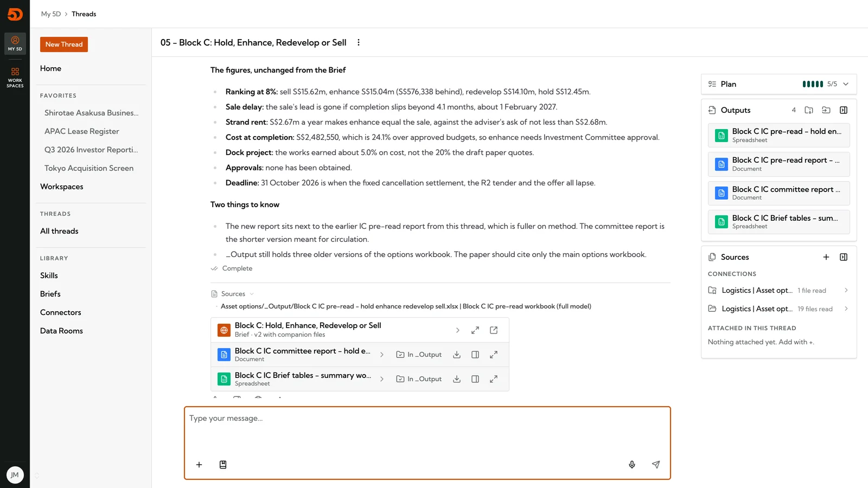
Task: Toggle the Sources side panel view
Action: pos(844,257)
